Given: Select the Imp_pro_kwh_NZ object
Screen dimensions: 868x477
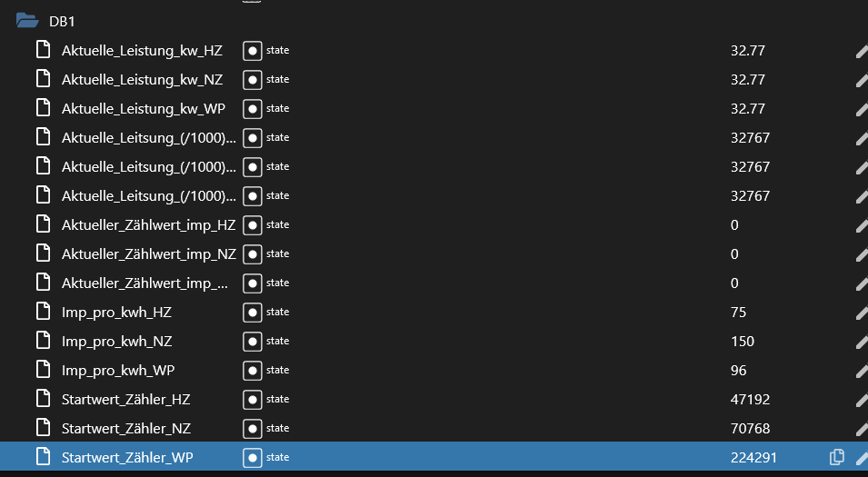Looking at the screenshot, I should 117,342.
